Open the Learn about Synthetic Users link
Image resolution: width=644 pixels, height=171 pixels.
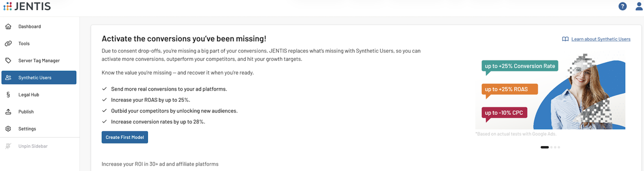[x=600, y=39]
